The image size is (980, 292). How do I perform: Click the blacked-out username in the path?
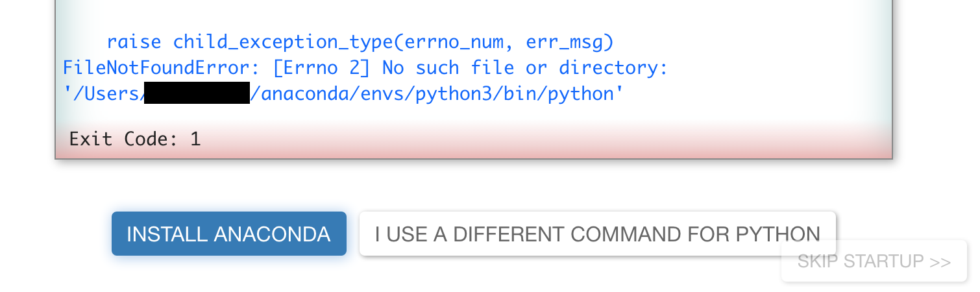[197, 93]
